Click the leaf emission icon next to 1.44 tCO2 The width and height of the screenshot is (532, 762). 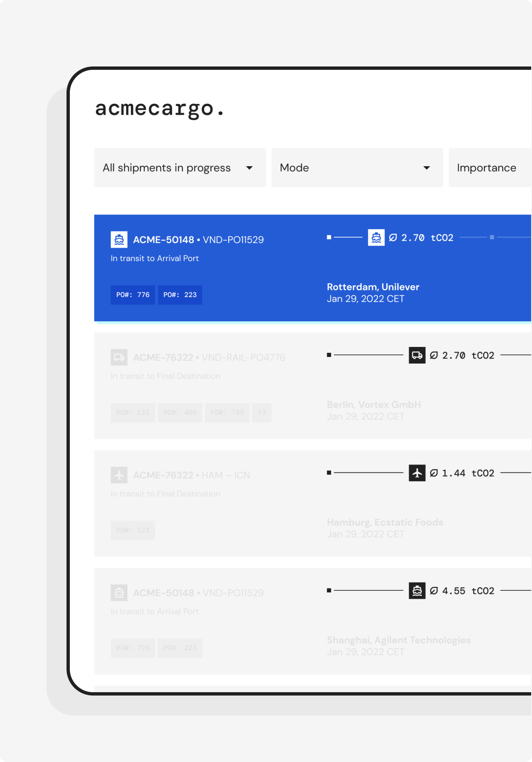[434, 473]
